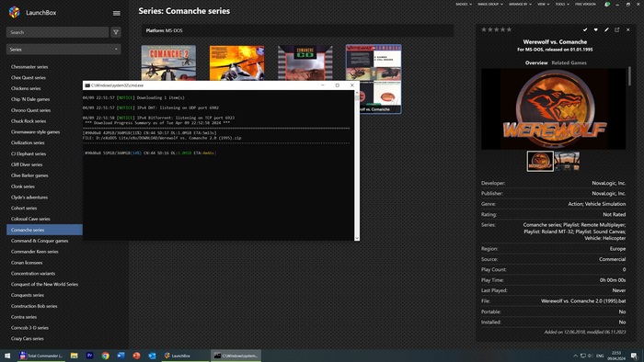Viewport: 644px width, 362px height.
Task: Switch to LaunchBox taskbar button
Action: point(185,356)
